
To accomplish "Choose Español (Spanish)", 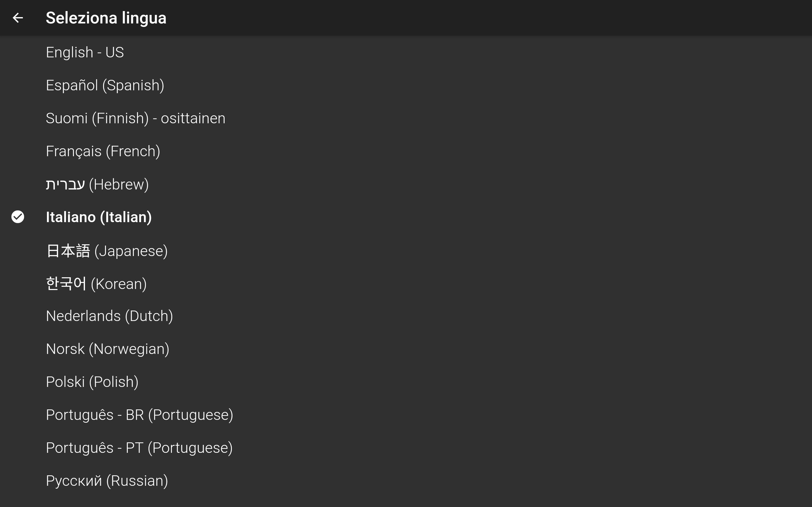I will [x=406, y=85].
